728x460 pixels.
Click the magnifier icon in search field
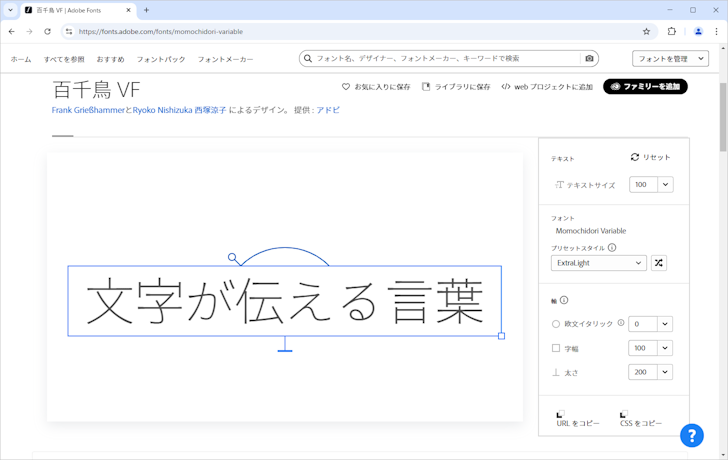point(308,58)
